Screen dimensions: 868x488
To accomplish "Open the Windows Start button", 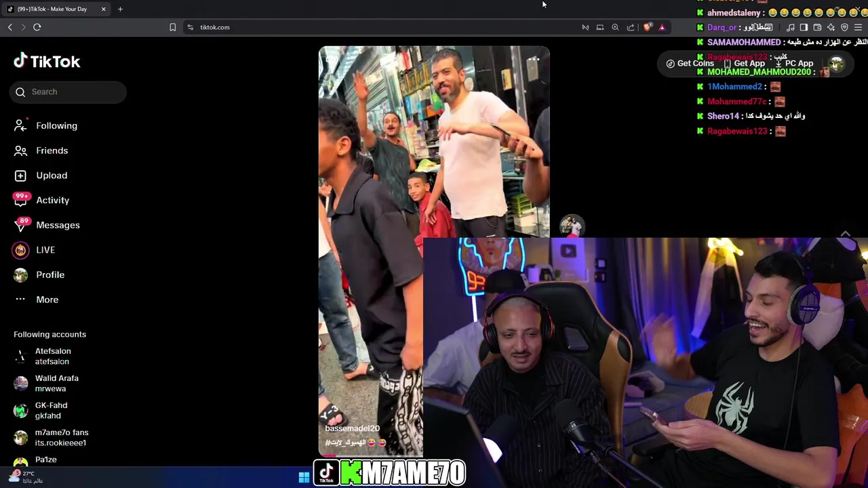I will click(x=304, y=477).
